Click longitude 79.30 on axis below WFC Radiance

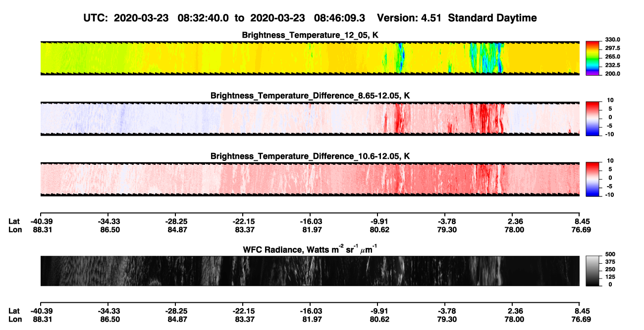(446, 319)
